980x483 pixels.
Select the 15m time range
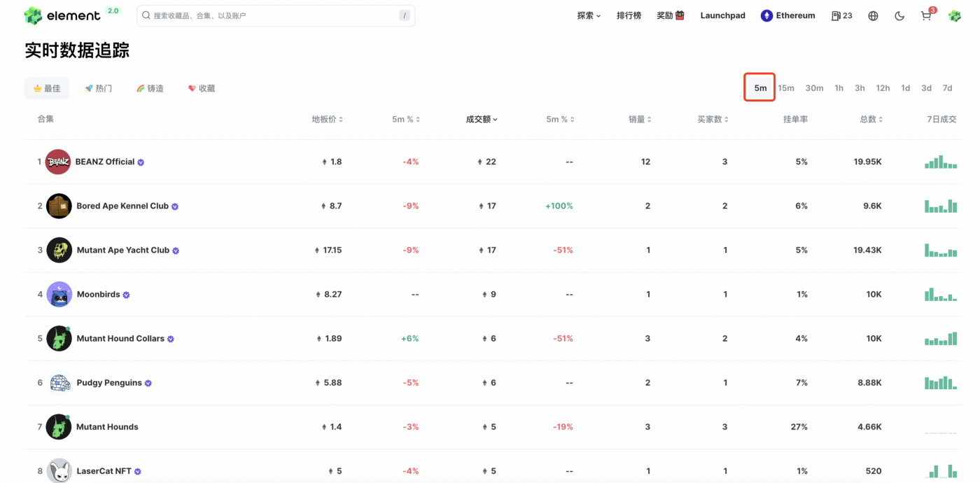(786, 88)
